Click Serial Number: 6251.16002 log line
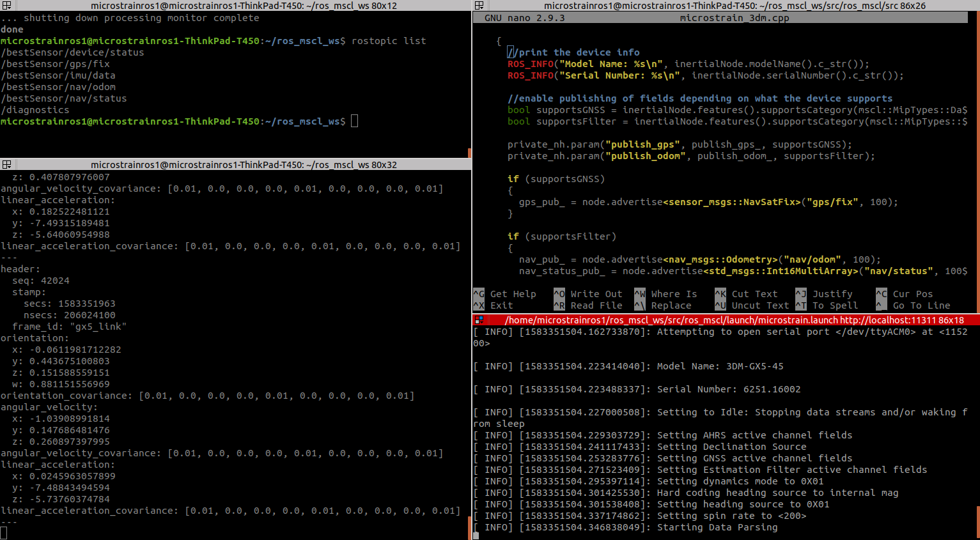The height and width of the screenshot is (540, 980). click(x=637, y=389)
